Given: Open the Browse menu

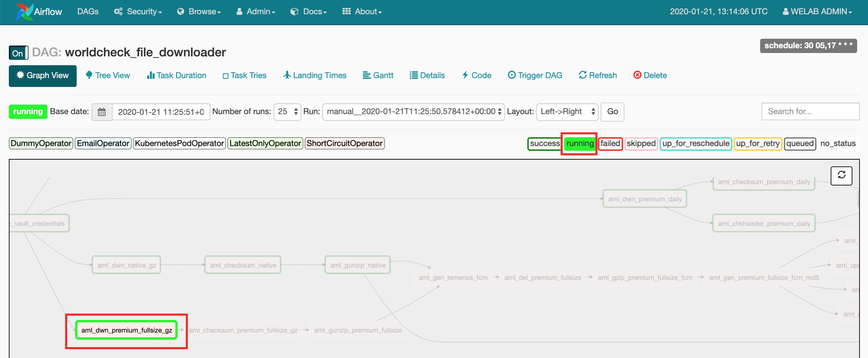Looking at the screenshot, I should [x=199, y=12].
